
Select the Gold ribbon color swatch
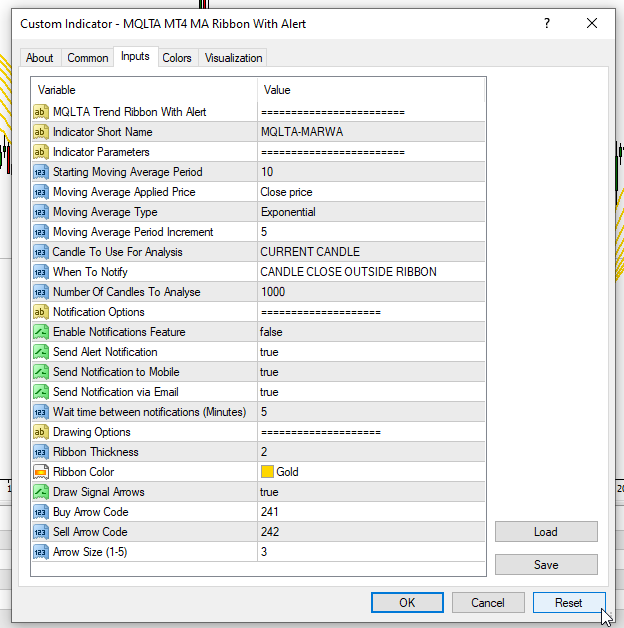(267, 472)
